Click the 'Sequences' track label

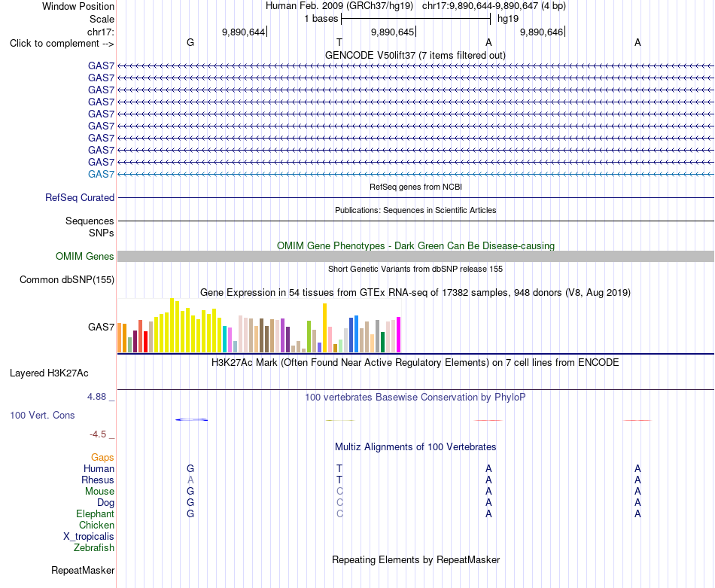pyautogui.click(x=90, y=221)
